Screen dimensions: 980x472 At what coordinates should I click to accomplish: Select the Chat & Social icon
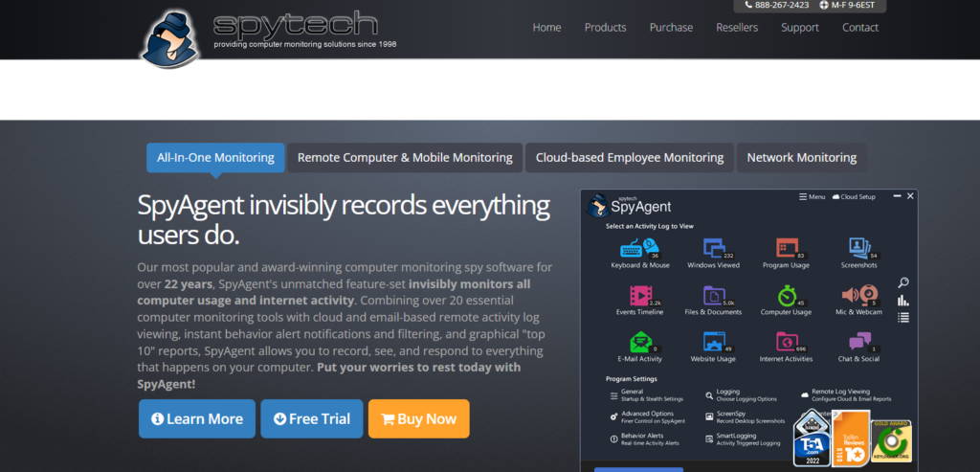point(859,342)
